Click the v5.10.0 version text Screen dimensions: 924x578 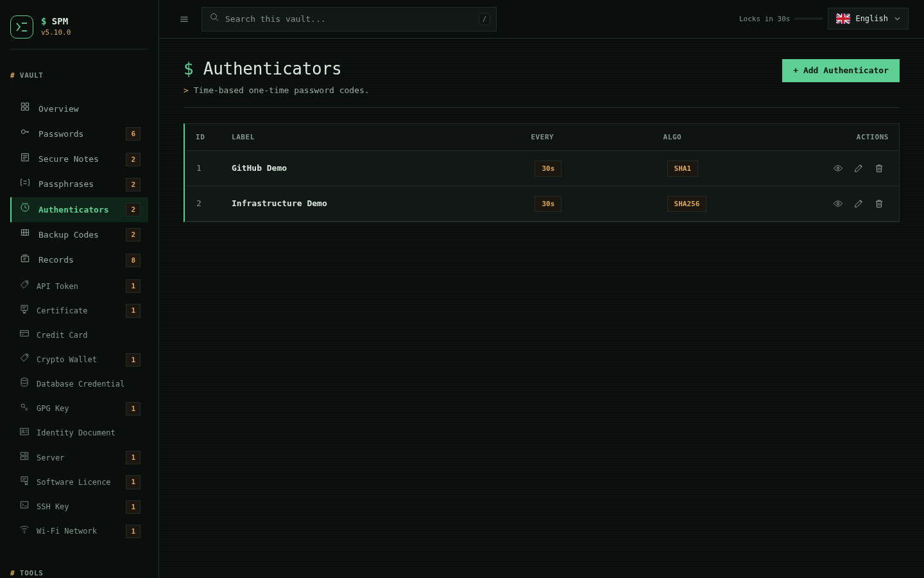pyautogui.click(x=56, y=32)
